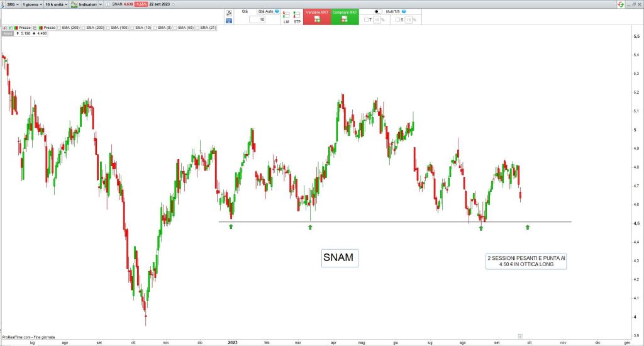Enable the EMA (50) checkbox
644x346 pixels.
click(175, 28)
